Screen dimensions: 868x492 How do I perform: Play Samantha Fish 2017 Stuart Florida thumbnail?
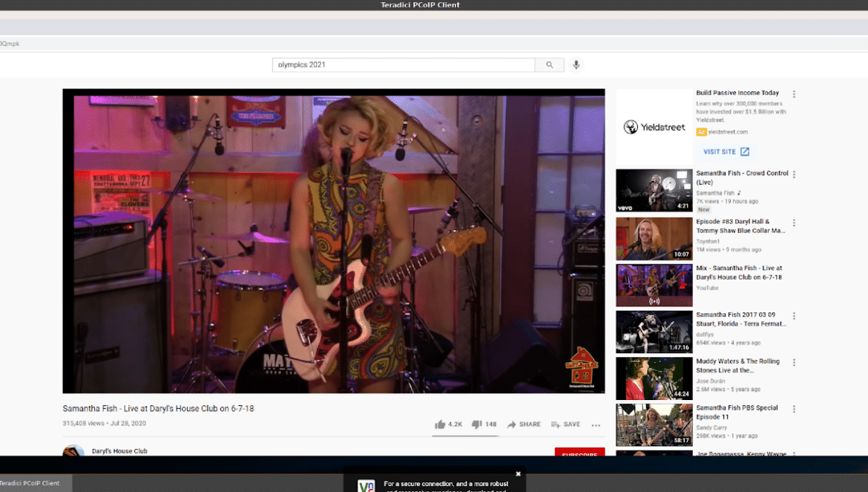[654, 332]
